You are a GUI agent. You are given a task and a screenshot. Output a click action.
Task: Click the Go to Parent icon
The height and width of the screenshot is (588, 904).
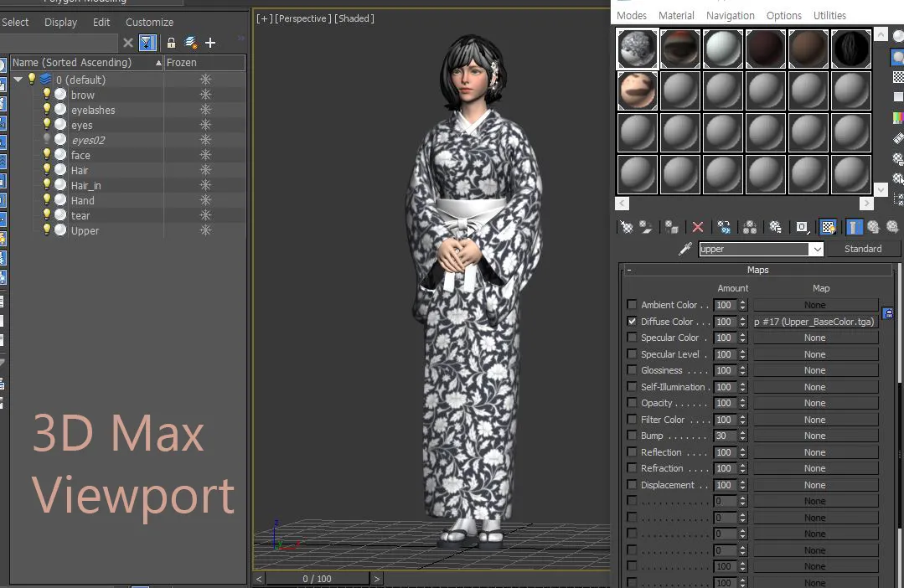(874, 227)
